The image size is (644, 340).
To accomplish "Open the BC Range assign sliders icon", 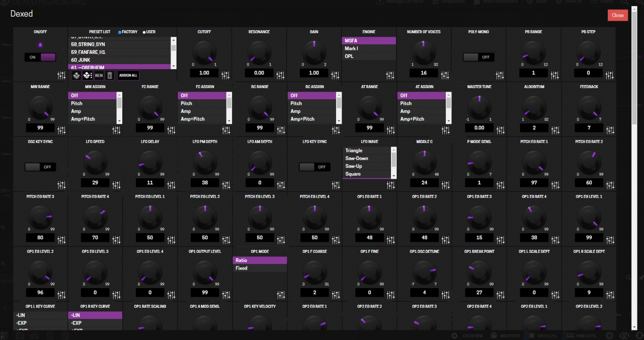I will [281, 130].
